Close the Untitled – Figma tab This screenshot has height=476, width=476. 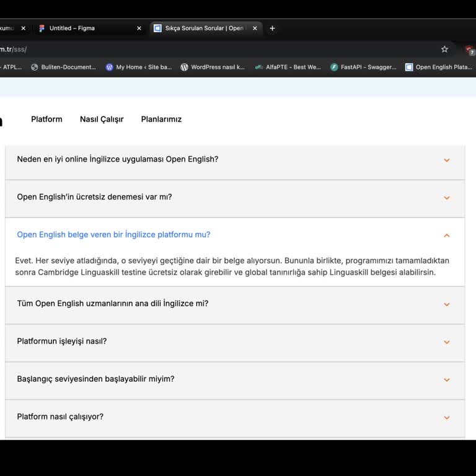pyautogui.click(x=139, y=29)
